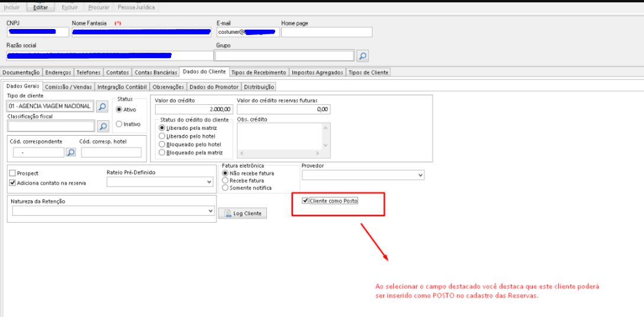Viewport: 644px width, 317px height.
Task: Click the Incluir toolbar button
Action: (x=11, y=7)
